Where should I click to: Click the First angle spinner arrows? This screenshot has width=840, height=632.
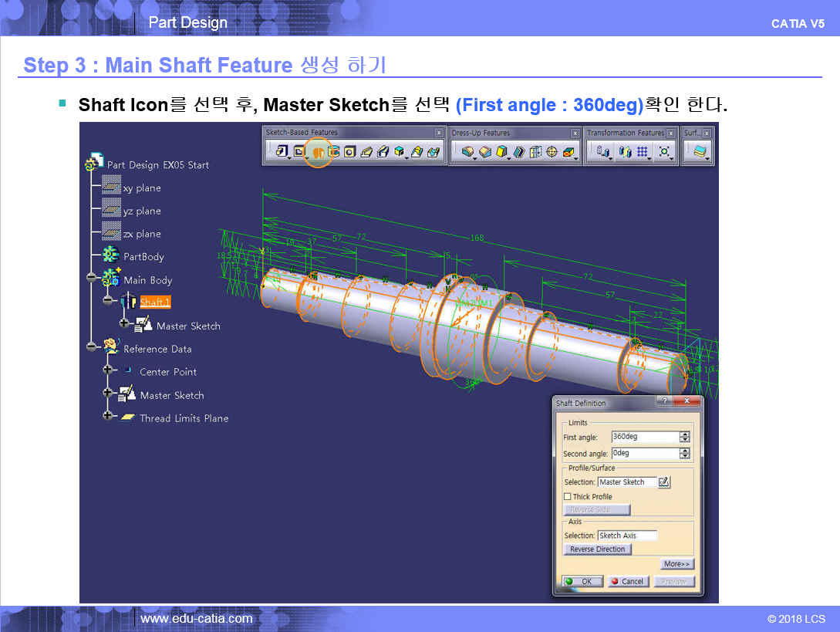[x=684, y=437]
